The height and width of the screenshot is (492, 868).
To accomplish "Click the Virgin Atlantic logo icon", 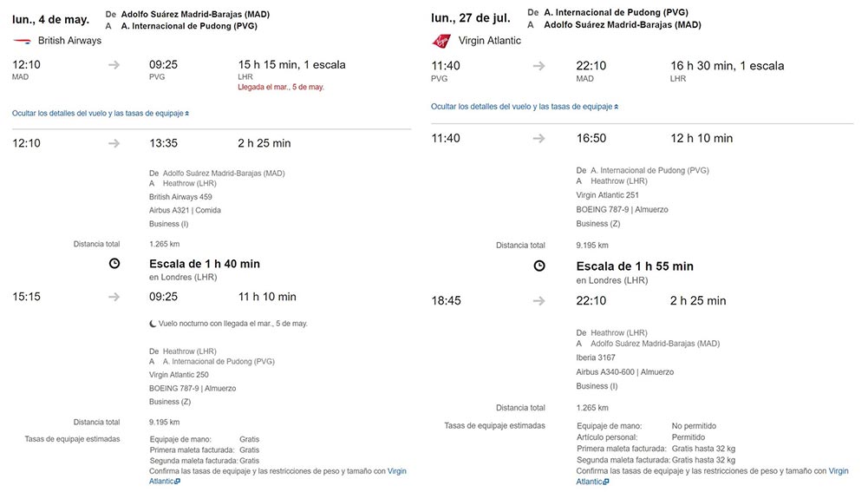I will [441, 41].
